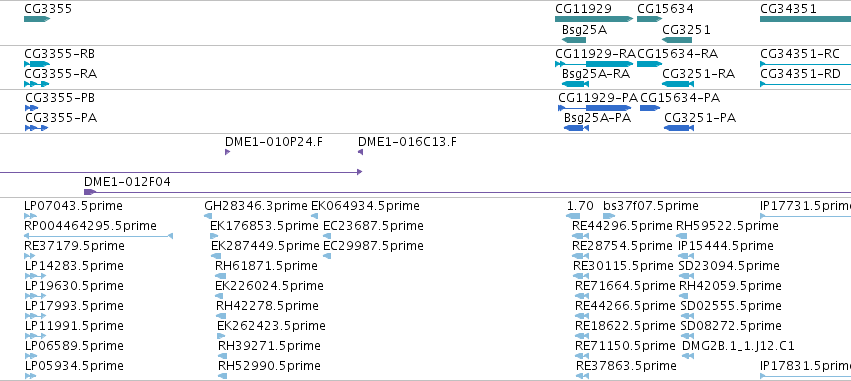
Task: Open the DMG2B.1_1.J12.C1 EST label
Action: click(738, 346)
